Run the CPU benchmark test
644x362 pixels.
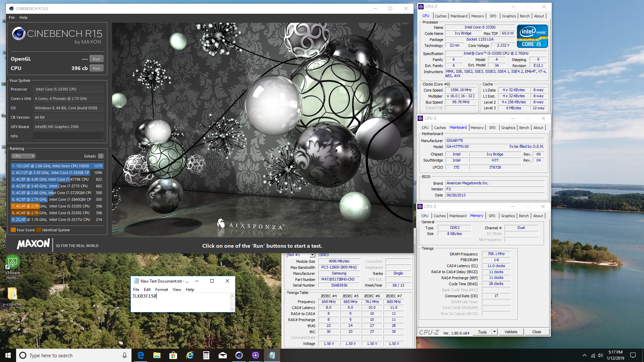tap(96, 68)
